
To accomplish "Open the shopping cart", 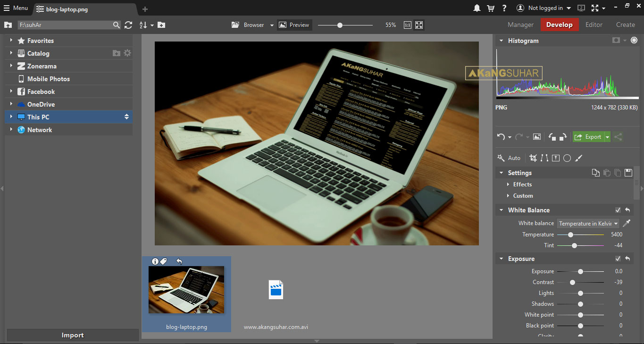I will 491,8.
